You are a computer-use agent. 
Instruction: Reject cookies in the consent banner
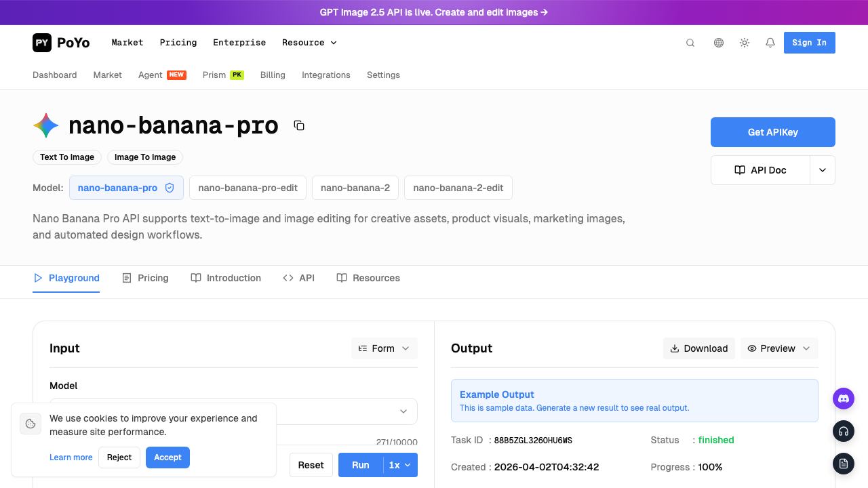tap(119, 457)
